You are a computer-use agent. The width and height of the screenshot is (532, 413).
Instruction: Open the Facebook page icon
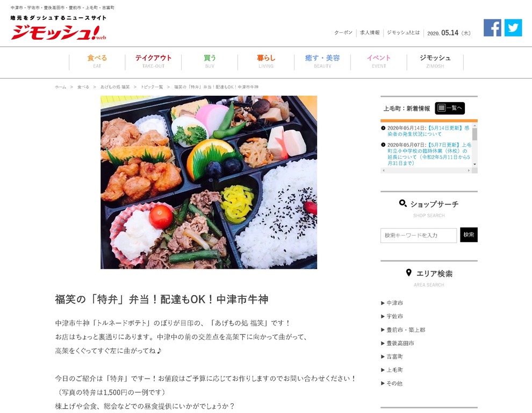tap(492, 27)
